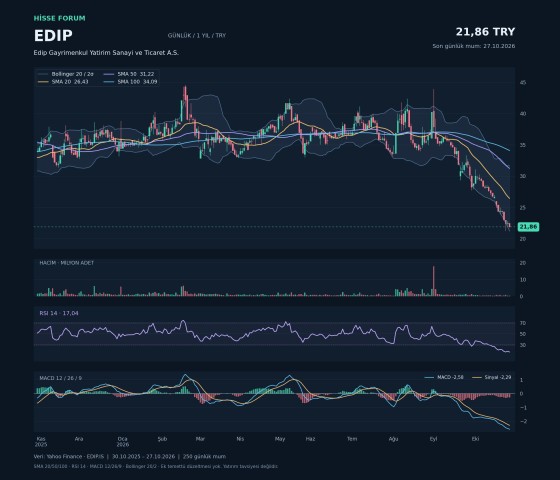This screenshot has height=480, width=560.
Task: Click the Ağu month axis label
Action: [x=393, y=439]
